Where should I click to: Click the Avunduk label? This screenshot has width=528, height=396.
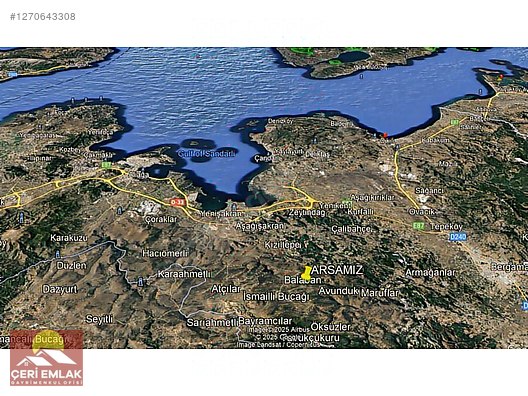click(x=338, y=291)
